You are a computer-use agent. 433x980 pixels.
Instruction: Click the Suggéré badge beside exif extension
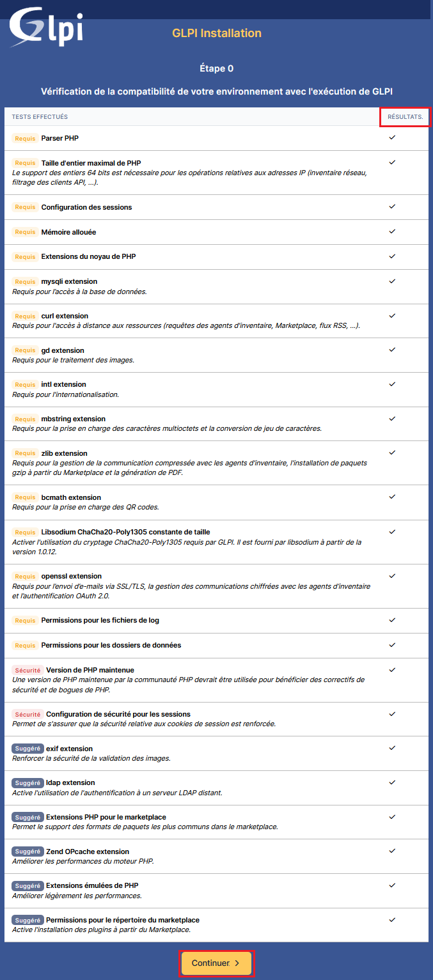[28, 749]
